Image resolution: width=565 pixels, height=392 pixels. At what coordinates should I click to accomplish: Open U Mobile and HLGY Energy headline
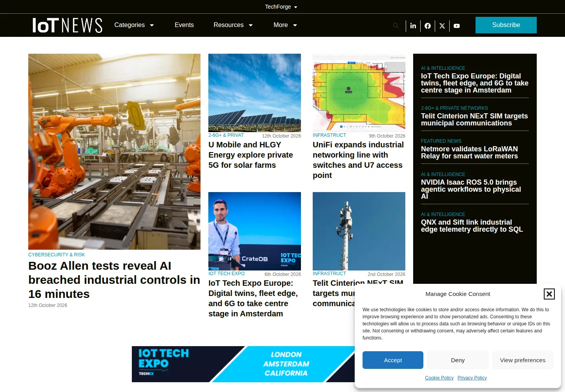tap(251, 155)
